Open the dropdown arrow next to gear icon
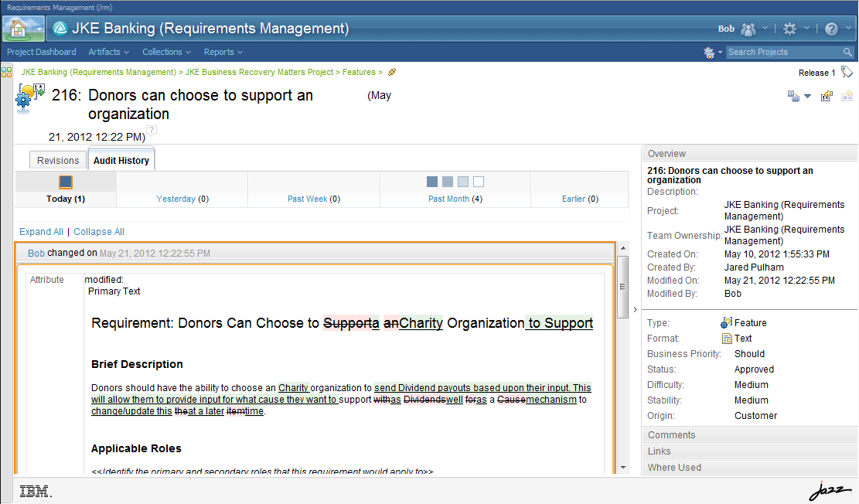Viewport: 859px width, 504px height. pyautogui.click(x=806, y=28)
